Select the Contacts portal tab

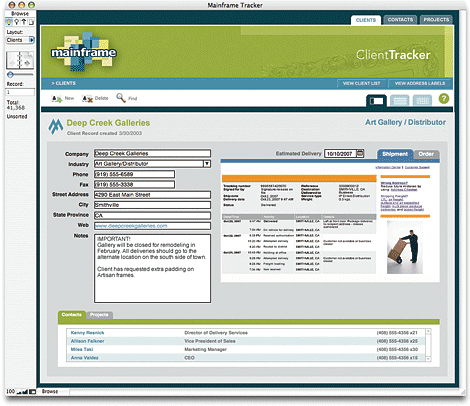tap(72, 315)
